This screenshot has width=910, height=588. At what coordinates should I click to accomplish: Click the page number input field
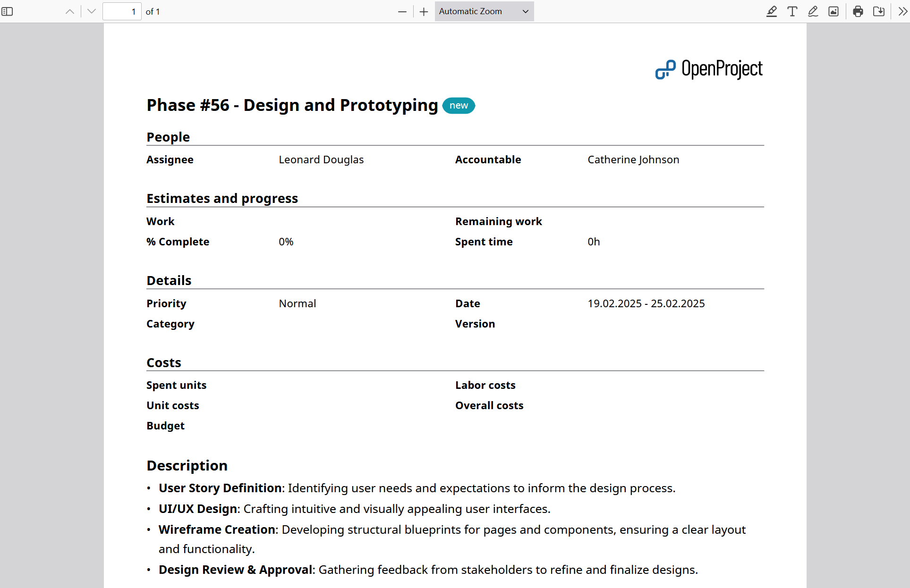(122, 11)
